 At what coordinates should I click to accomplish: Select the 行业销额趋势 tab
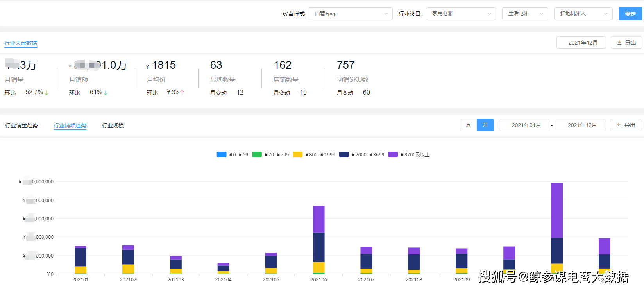tap(70, 125)
